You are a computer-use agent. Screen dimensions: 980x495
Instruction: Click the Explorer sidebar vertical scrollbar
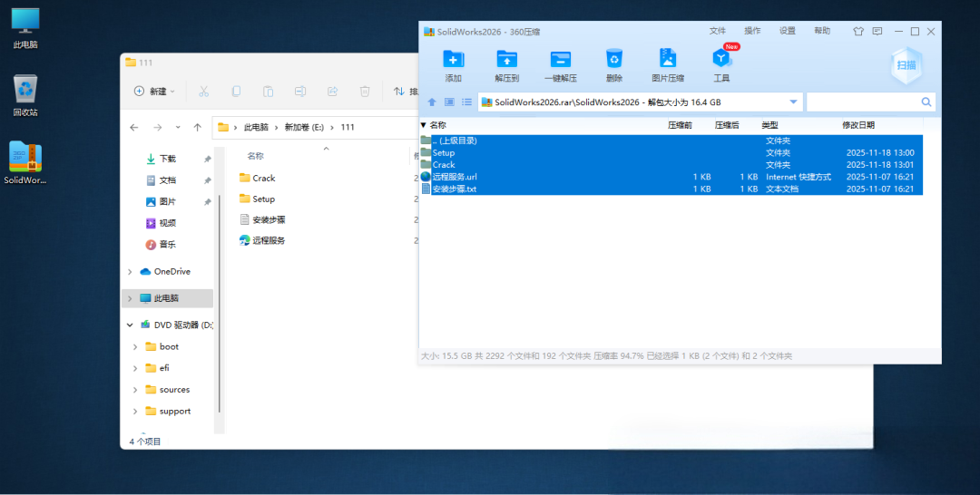[x=219, y=303]
